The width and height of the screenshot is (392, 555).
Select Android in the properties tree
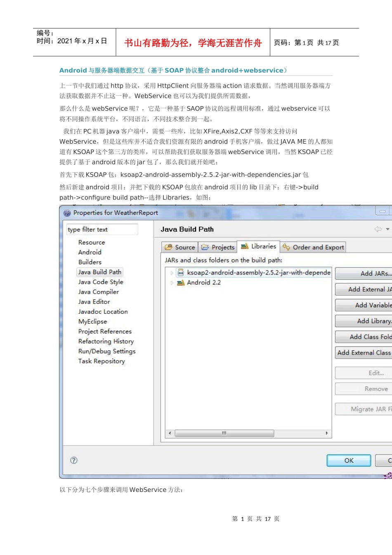coord(90,252)
